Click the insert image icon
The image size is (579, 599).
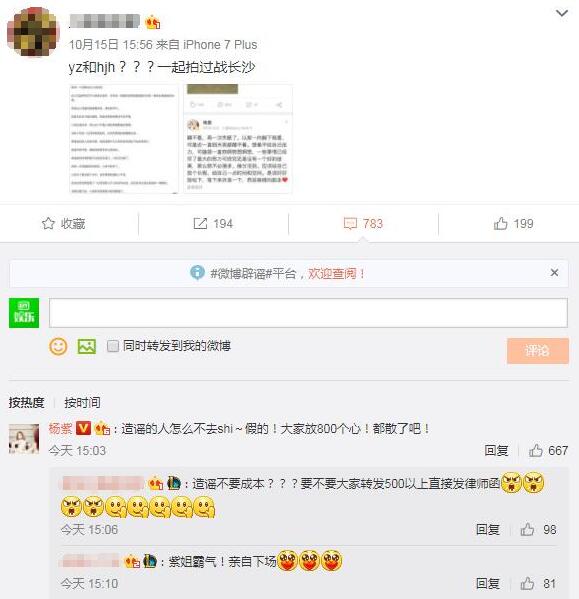pyautogui.click(x=87, y=346)
